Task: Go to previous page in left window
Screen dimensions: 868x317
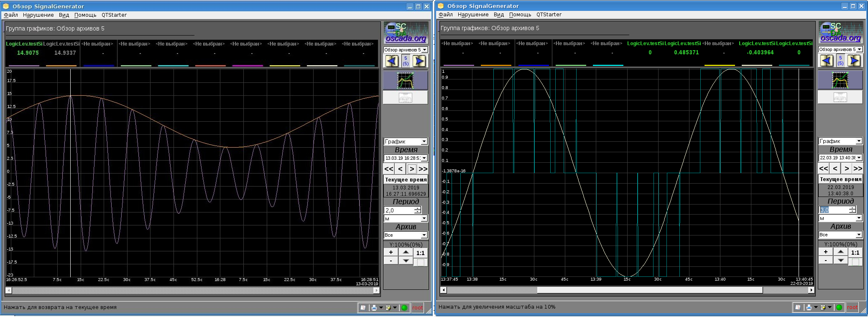Action: [392, 61]
